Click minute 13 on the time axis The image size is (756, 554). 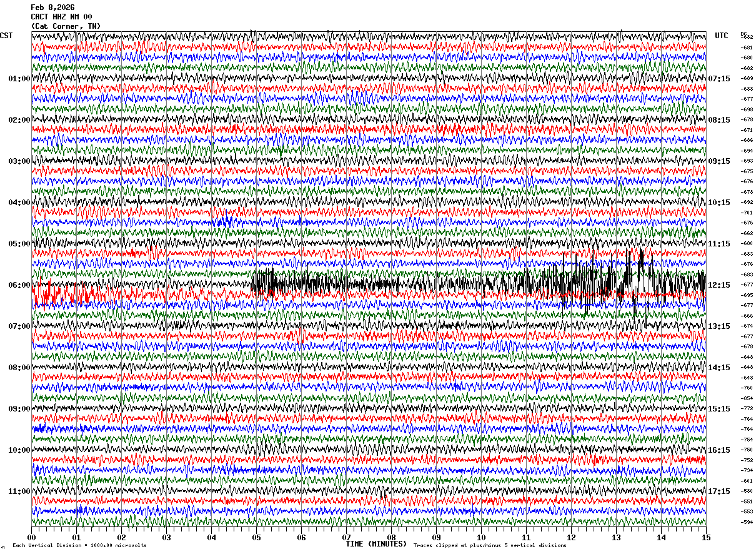click(616, 537)
